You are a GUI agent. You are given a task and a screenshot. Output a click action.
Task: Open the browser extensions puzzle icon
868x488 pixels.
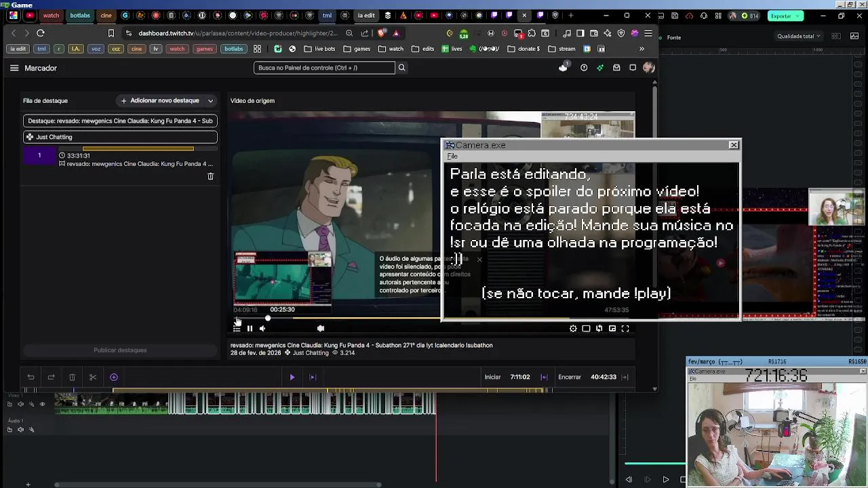tap(532, 33)
